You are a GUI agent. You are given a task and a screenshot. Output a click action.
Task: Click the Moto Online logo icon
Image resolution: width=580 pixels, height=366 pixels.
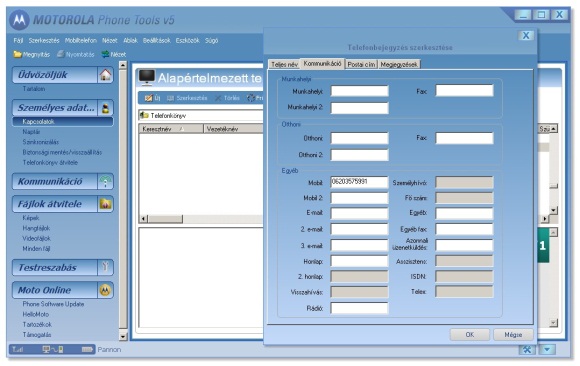[x=105, y=290]
